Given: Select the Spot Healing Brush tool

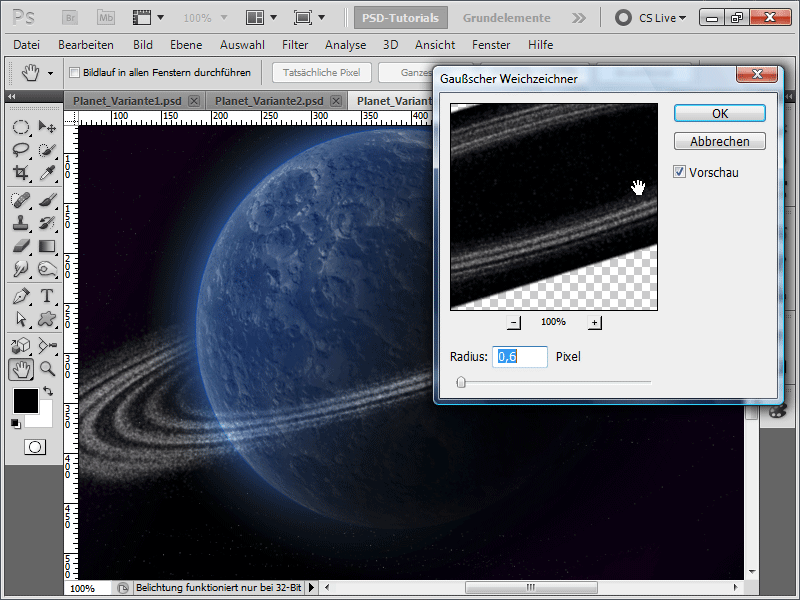Looking at the screenshot, I should 20,200.
